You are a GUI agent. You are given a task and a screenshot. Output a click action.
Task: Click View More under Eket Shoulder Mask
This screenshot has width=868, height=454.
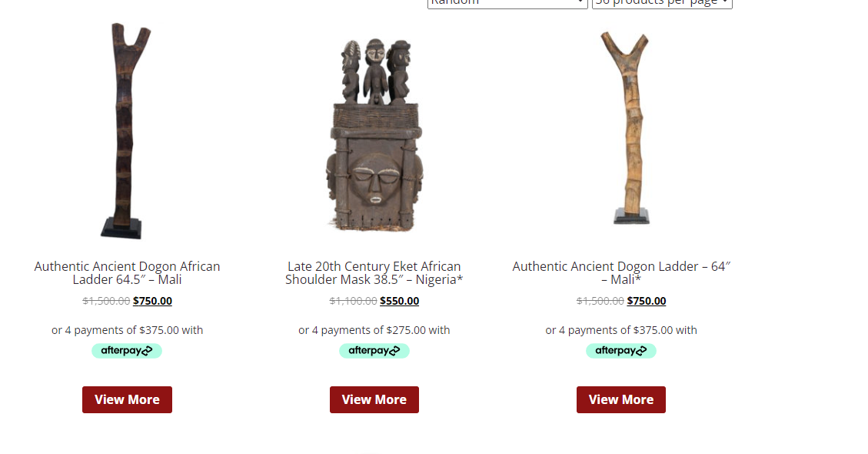pos(374,399)
